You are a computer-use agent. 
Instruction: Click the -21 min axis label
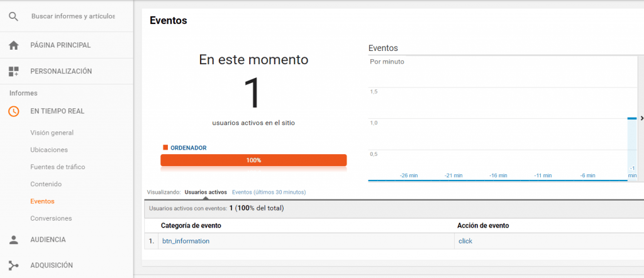pyautogui.click(x=453, y=175)
